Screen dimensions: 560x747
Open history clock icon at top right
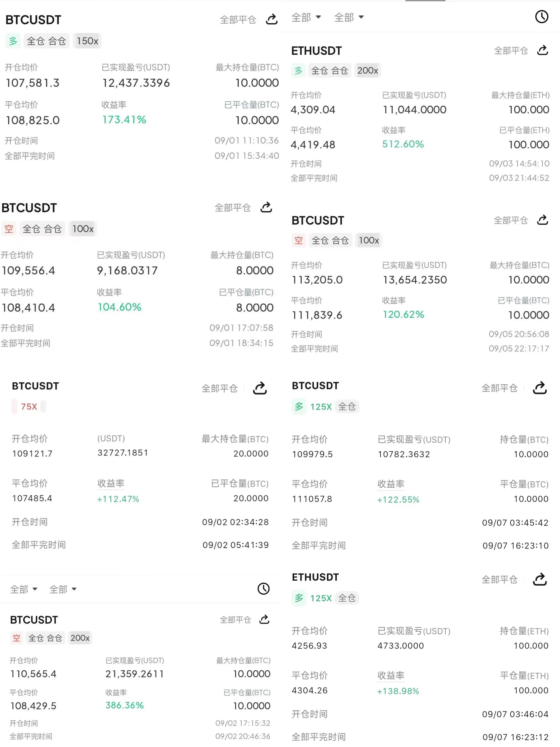pyautogui.click(x=542, y=17)
